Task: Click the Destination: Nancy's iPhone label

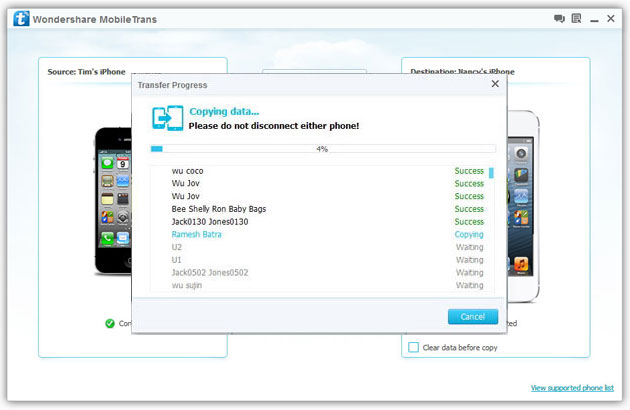Action: (x=462, y=72)
